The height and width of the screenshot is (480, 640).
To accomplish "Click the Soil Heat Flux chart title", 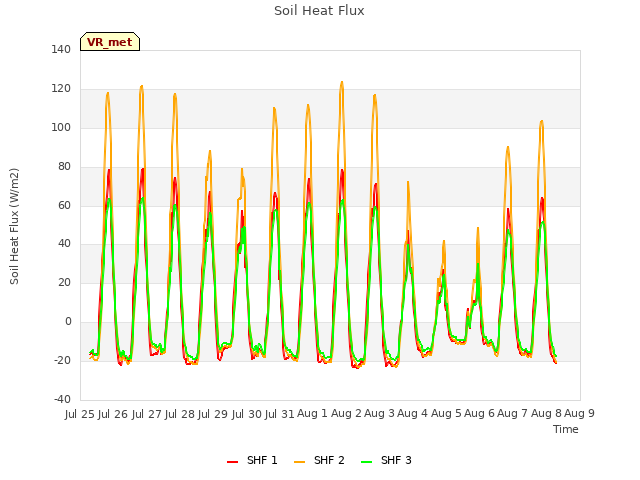I will (x=319, y=11).
